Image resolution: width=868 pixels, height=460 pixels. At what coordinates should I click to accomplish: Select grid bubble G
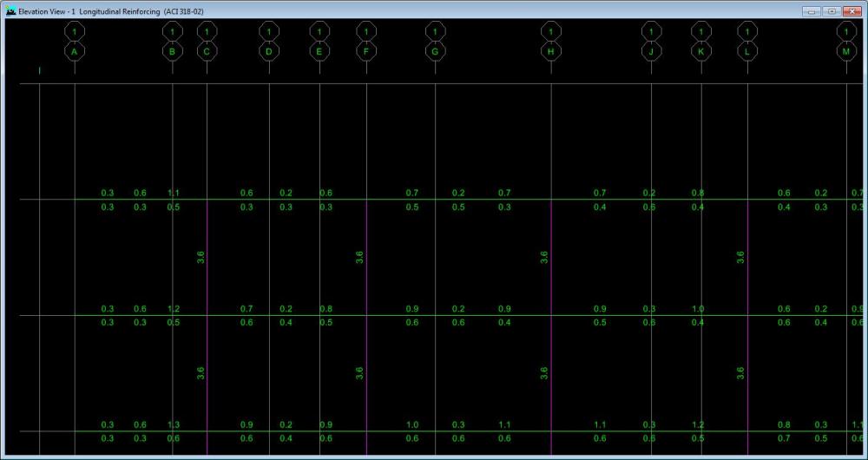coord(435,52)
